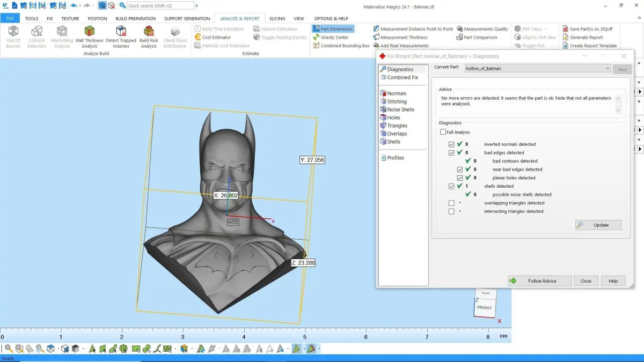Select Diagnostics in Fix Wizard sidebar

(400, 69)
